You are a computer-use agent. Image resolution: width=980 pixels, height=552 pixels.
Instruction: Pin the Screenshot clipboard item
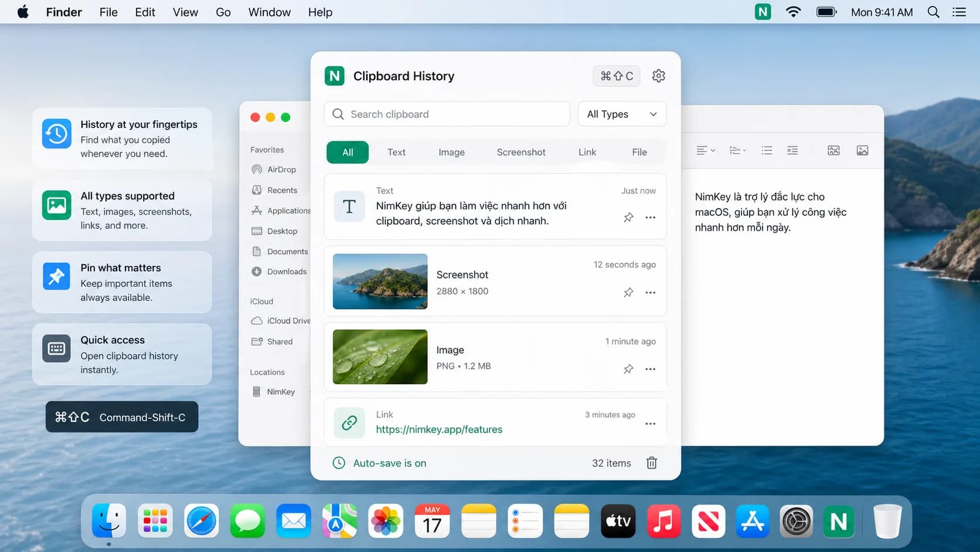(x=628, y=292)
